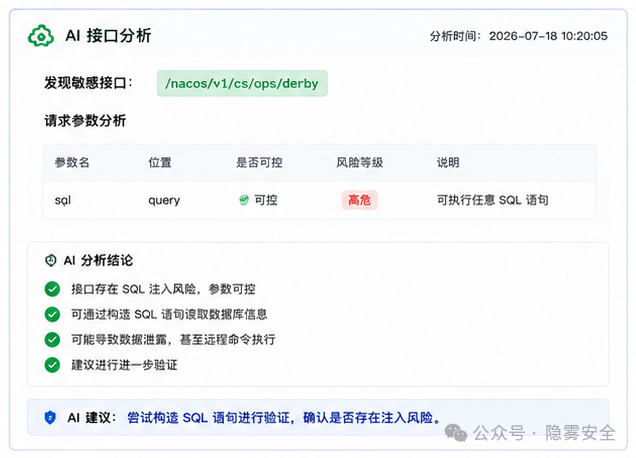Click check icon for 接口存在 SQL 注入风险

click(x=52, y=289)
